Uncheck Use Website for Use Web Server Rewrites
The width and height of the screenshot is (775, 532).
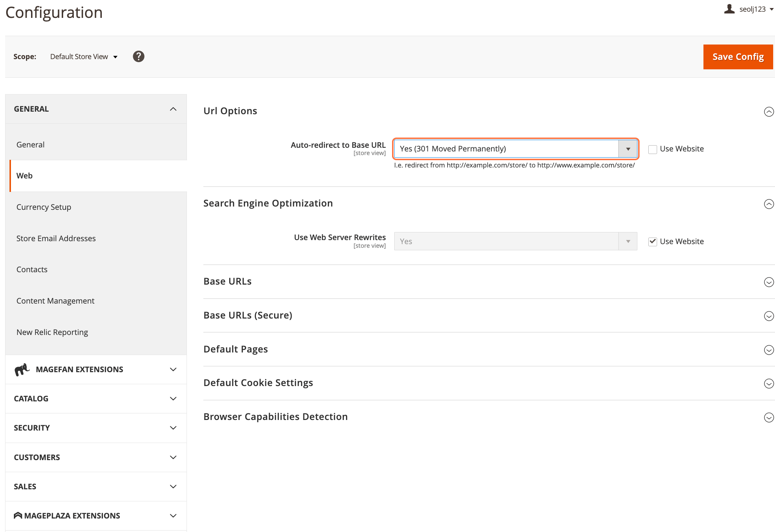pyautogui.click(x=653, y=241)
